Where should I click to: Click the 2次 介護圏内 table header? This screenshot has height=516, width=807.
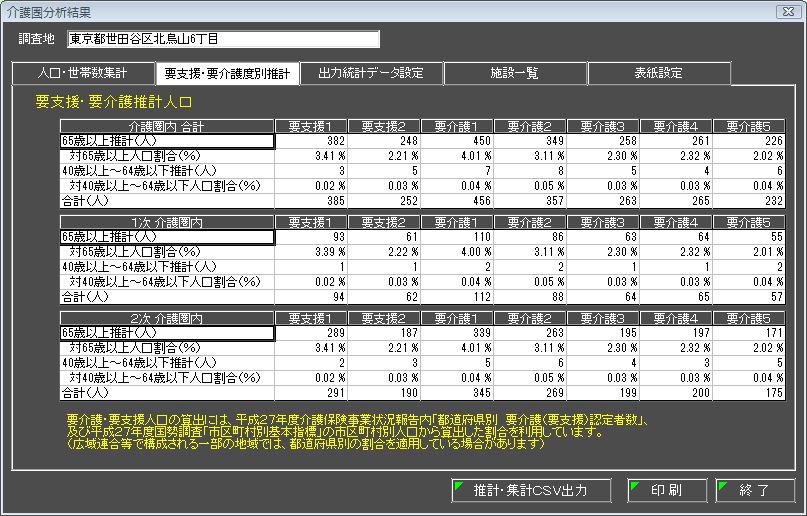click(x=166, y=317)
